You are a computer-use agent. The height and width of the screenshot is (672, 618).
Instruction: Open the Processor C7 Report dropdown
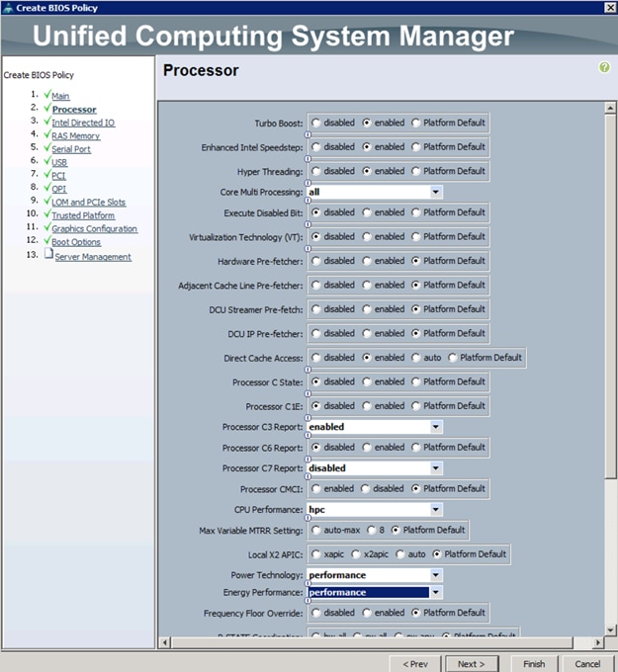(x=436, y=468)
